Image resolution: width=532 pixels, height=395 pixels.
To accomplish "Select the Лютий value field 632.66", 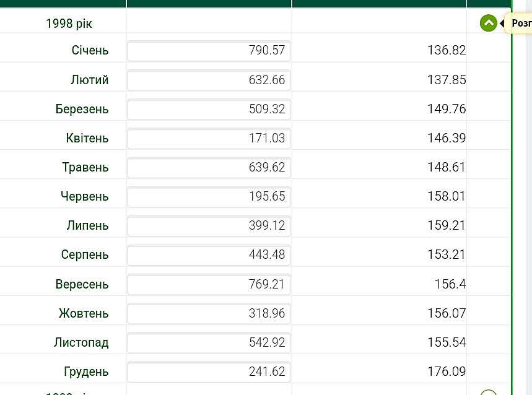I will point(209,80).
